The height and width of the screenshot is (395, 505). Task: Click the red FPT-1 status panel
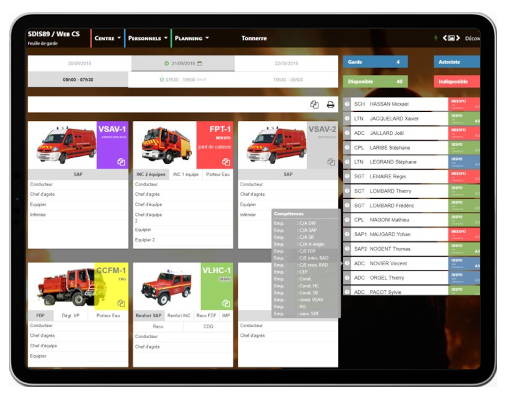(214, 145)
